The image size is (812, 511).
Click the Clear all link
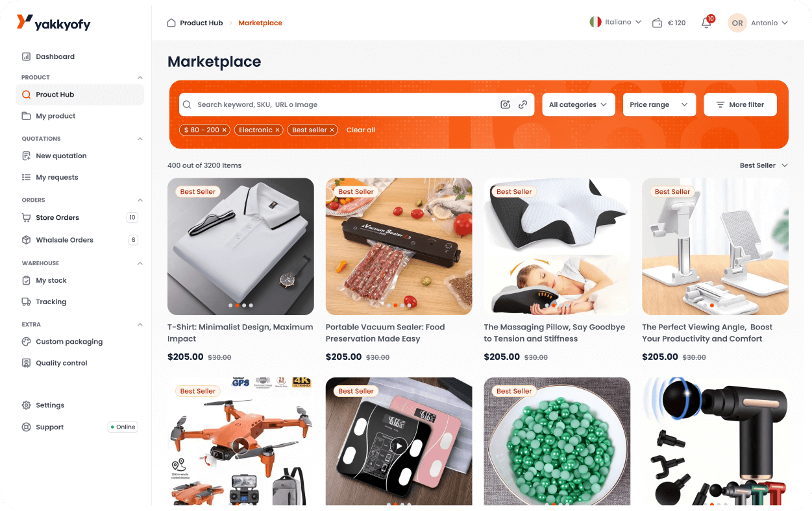[361, 130]
